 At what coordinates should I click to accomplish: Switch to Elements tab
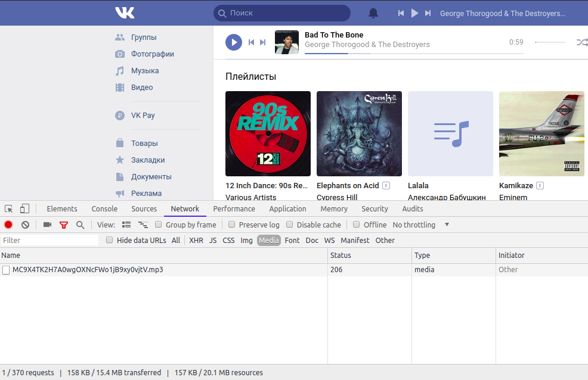62,209
